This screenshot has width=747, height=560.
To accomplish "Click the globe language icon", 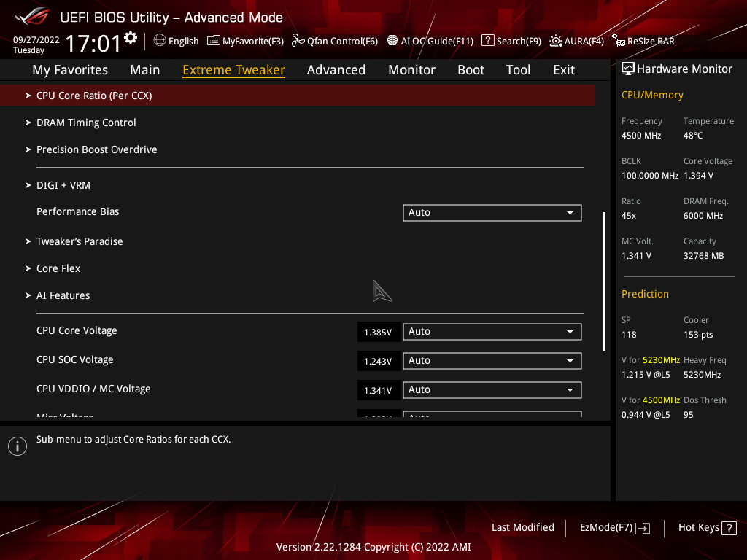I will pos(160,41).
